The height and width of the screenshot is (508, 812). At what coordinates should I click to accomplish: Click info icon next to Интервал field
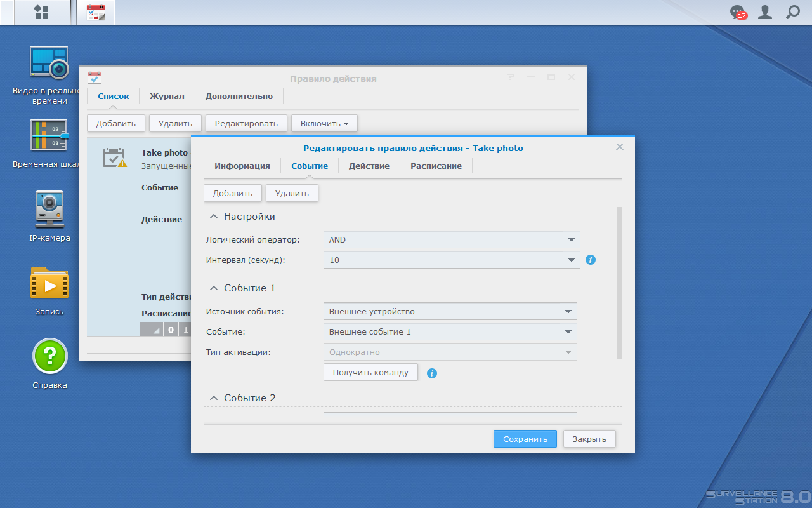pos(591,260)
